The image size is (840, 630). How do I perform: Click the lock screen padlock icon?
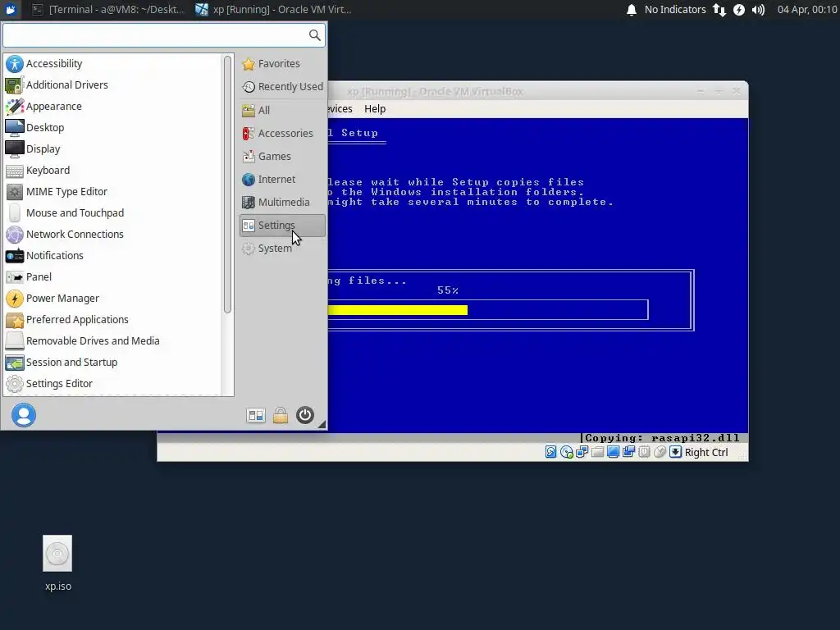coord(281,415)
